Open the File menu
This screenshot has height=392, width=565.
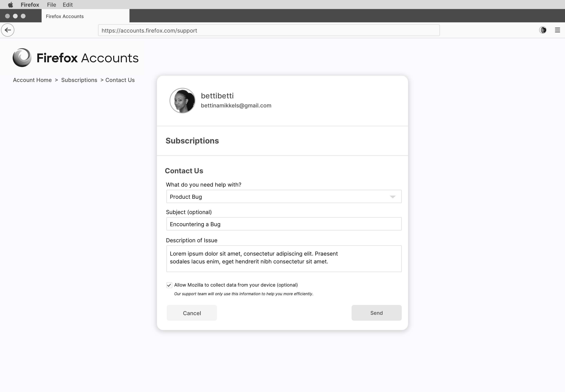51,5
